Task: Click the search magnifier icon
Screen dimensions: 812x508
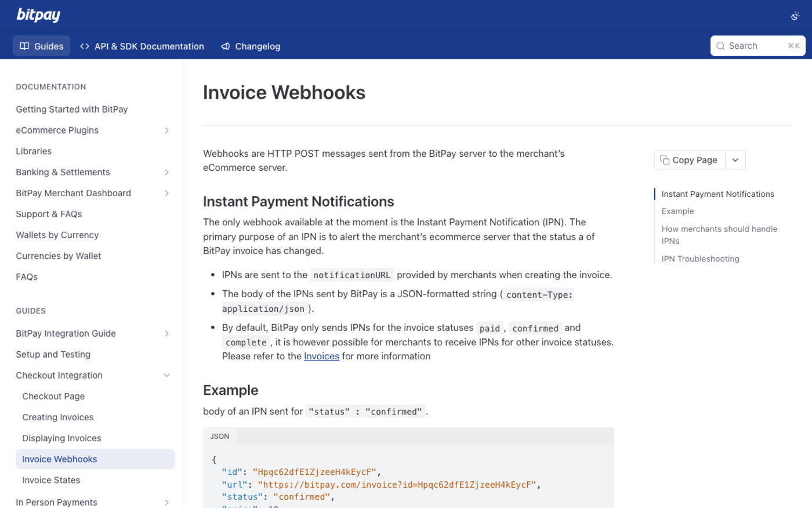Action: click(720, 46)
